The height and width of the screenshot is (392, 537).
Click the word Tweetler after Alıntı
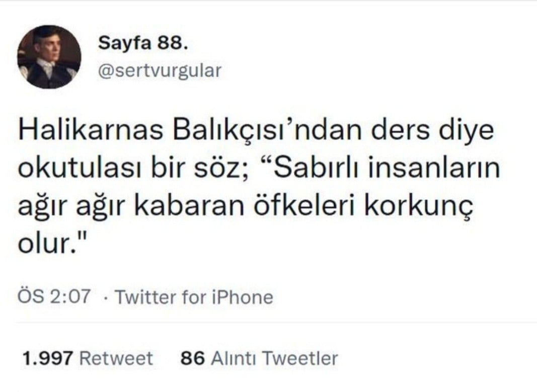click(x=300, y=358)
